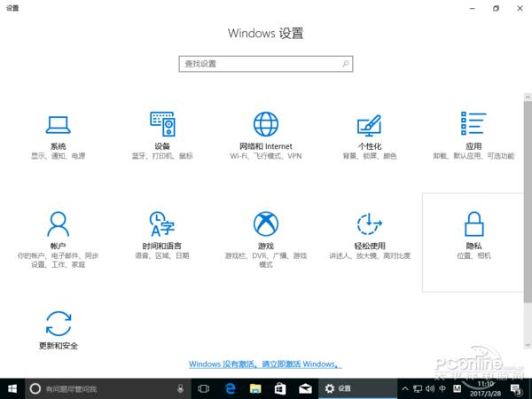532x399 pixels.
Task: Open the 个性化 (Personalization) icon
Action: click(x=369, y=123)
